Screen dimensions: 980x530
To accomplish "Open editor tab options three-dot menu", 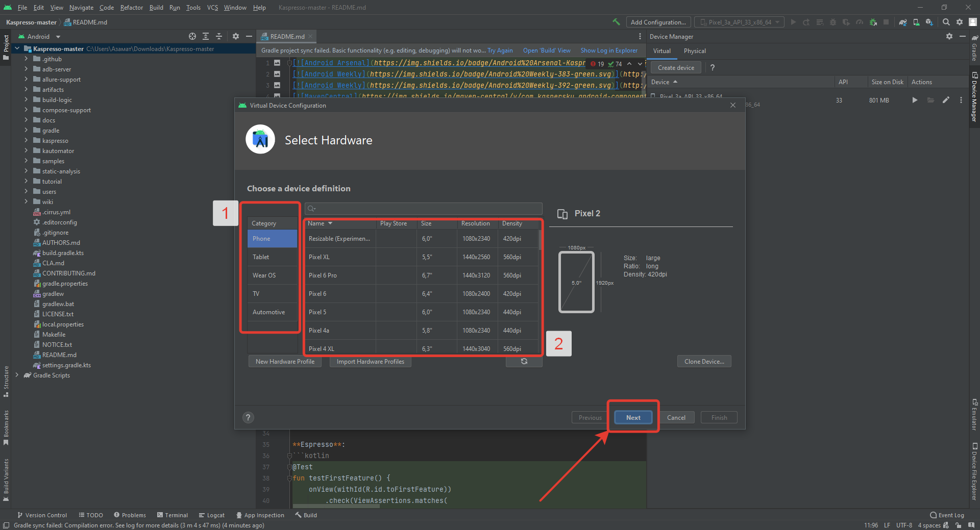I will (640, 36).
